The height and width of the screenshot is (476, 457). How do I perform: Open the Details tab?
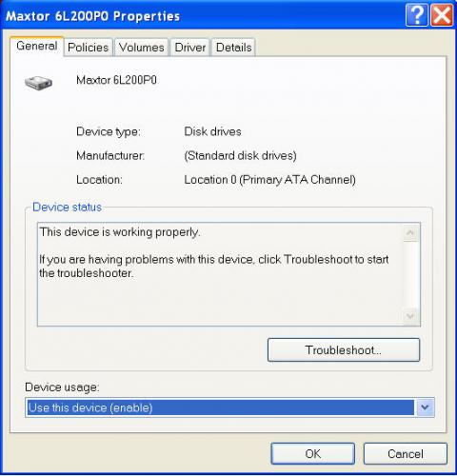coord(234,48)
